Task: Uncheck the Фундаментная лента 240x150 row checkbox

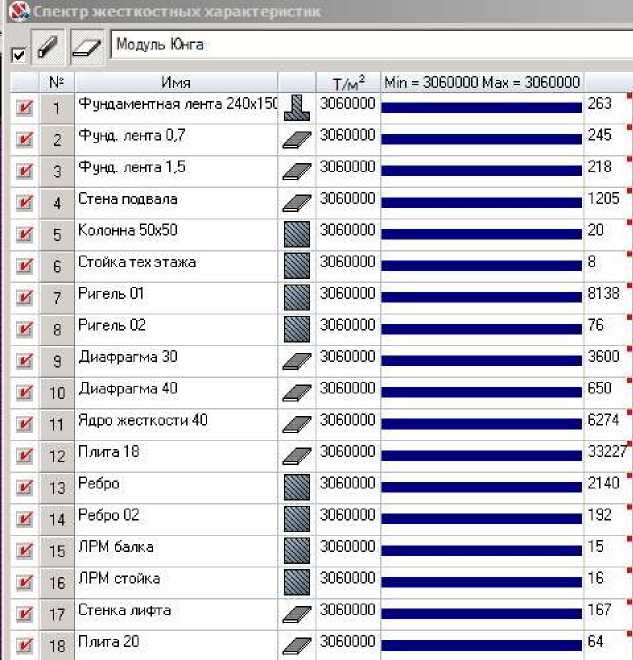Action: 24,108
